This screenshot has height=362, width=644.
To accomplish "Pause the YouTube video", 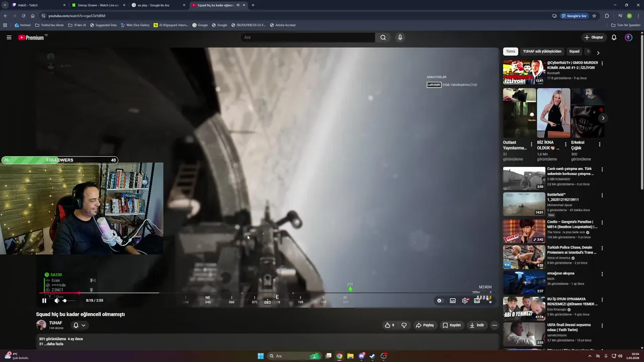I will pos(44,301).
